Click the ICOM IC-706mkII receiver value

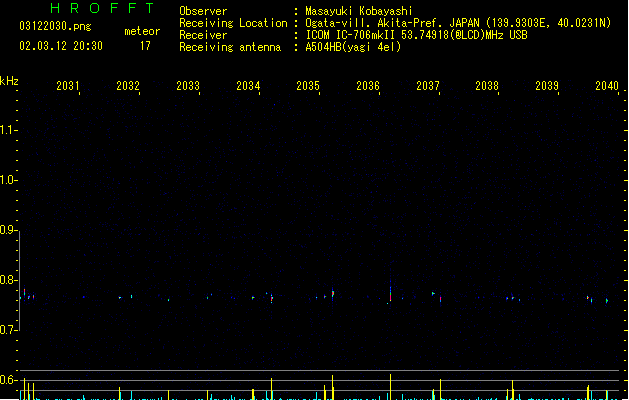(416, 35)
